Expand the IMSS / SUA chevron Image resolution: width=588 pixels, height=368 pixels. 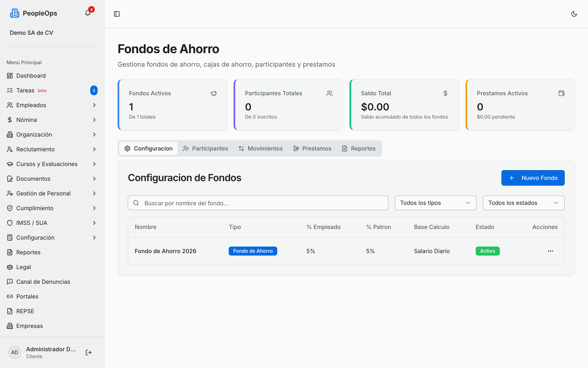click(x=94, y=223)
